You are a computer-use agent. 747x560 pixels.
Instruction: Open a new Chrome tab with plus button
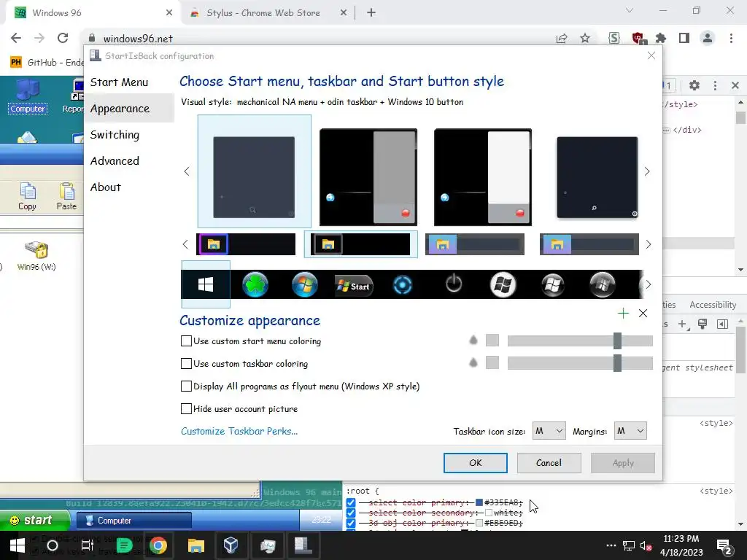(371, 13)
